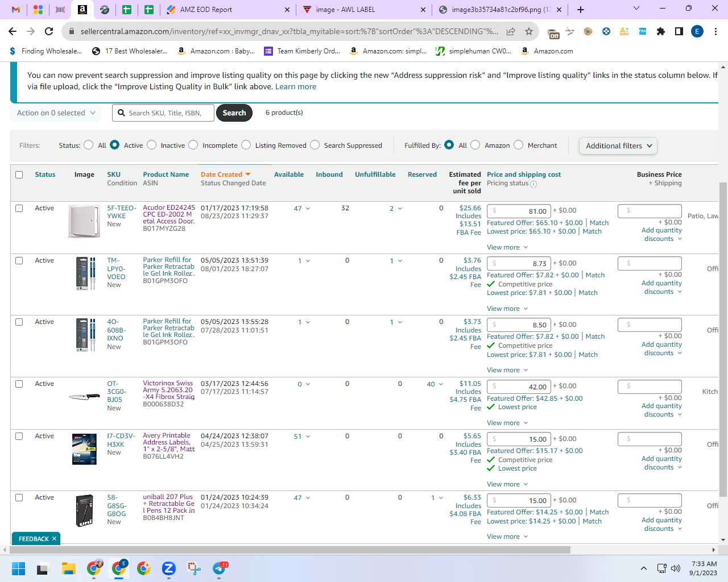Switch to the 'image - AWL LABEL' tab
This screenshot has height=582, width=728.
pos(364,10)
